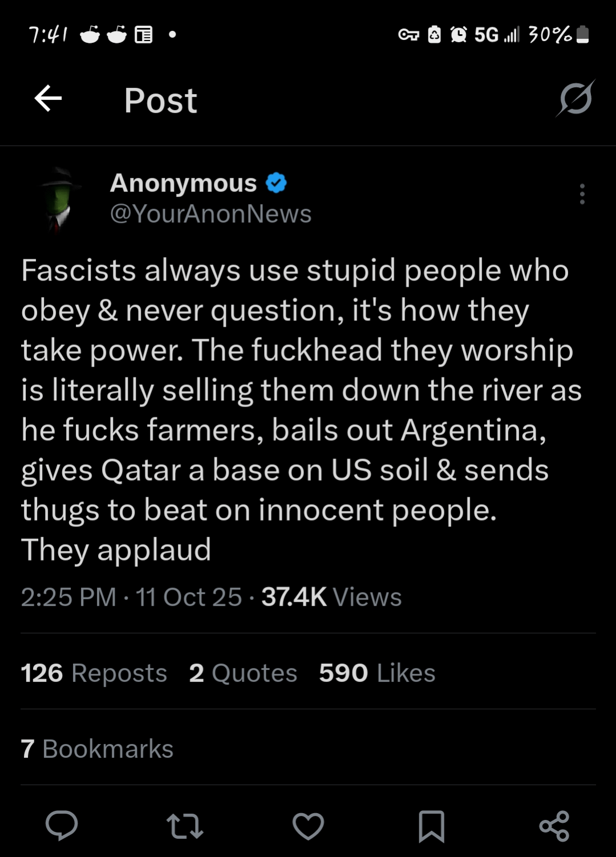
Task: Tap the post timestamp 2:25 PM
Action: click(68, 597)
